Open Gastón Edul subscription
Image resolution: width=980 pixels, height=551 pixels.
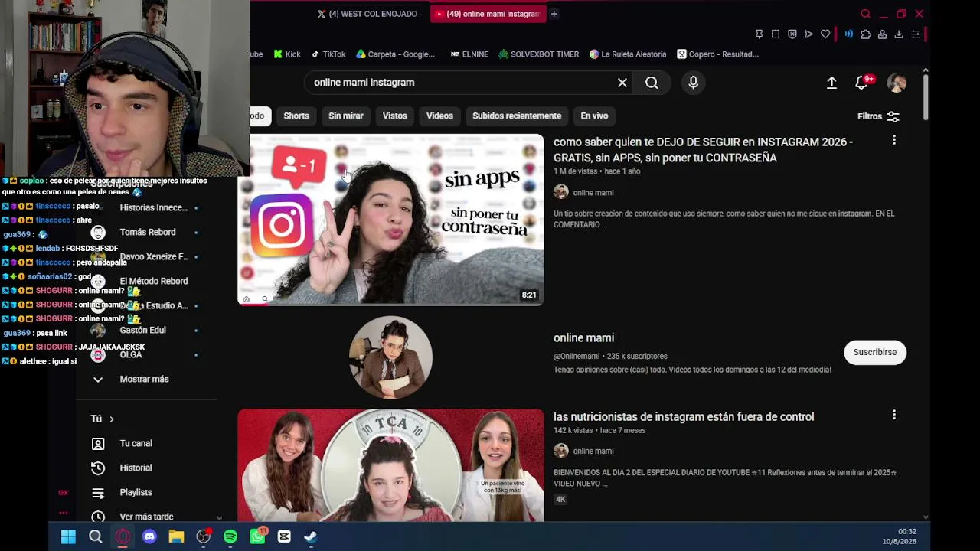pyautogui.click(x=142, y=331)
